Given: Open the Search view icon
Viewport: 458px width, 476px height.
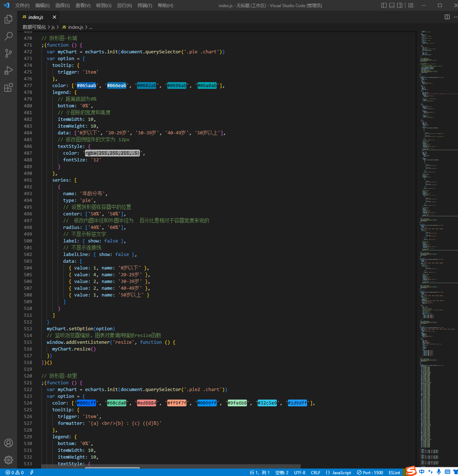Looking at the screenshot, I should point(9,36).
